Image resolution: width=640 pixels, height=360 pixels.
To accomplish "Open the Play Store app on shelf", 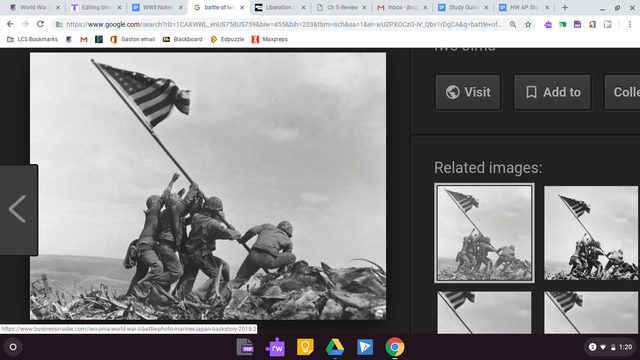I will click(365, 347).
